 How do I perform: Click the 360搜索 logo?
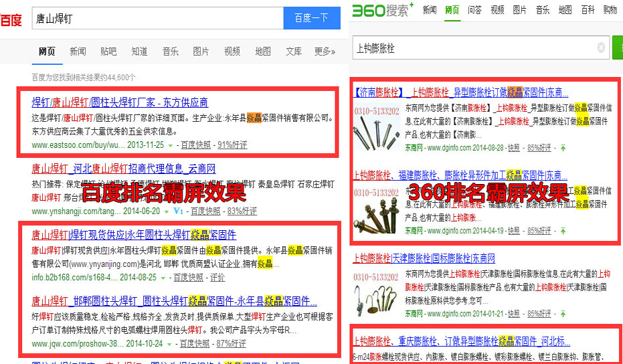click(383, 9)
